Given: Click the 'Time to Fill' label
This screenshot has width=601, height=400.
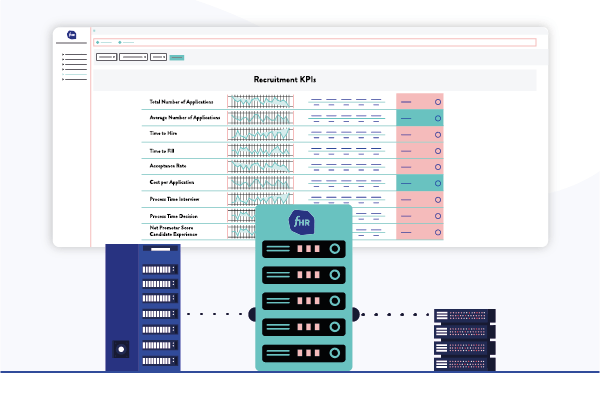Looking at the screenshot, I should pyautogui.click(x=162, y=151).
